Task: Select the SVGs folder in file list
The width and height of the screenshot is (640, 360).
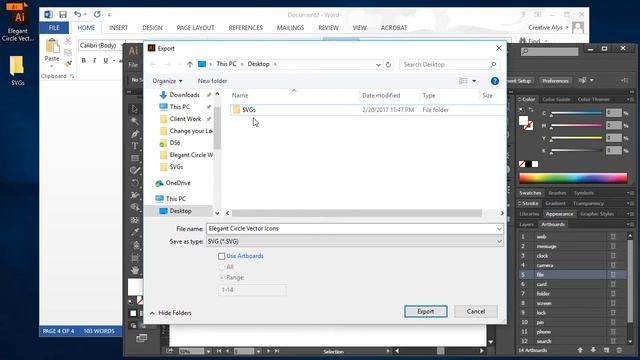Action: pos(367,110)
